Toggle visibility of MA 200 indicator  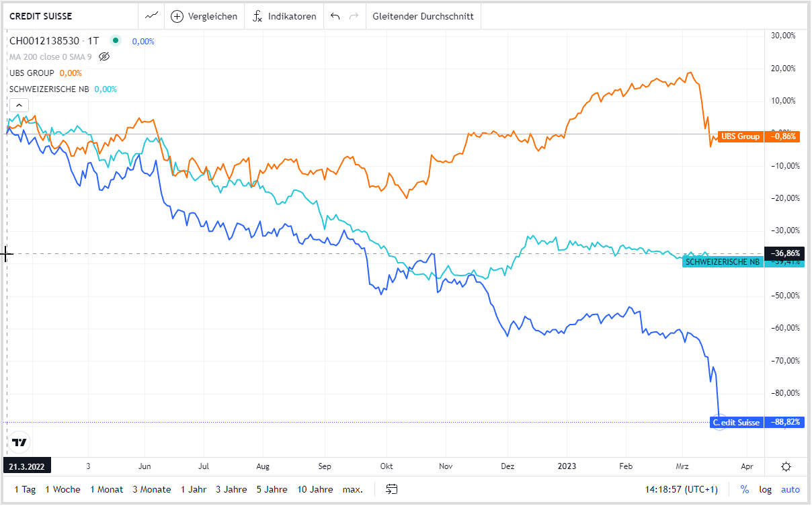104,56
